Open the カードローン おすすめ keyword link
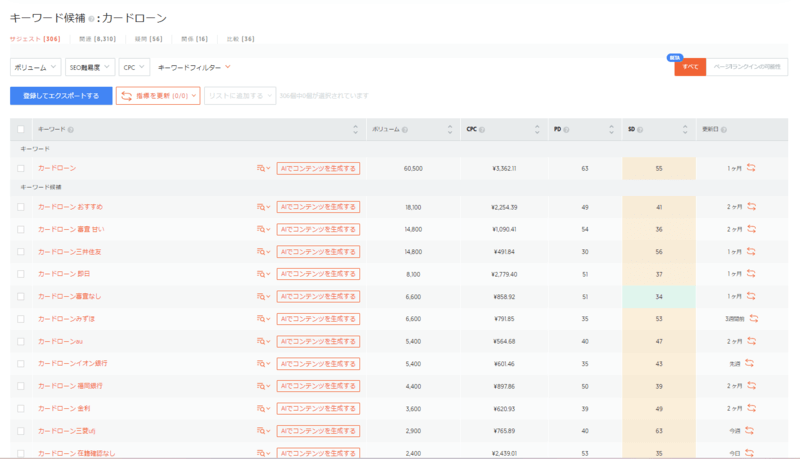Image resolution: width=800 pixels, height=459 pixels. pos(70,207)
